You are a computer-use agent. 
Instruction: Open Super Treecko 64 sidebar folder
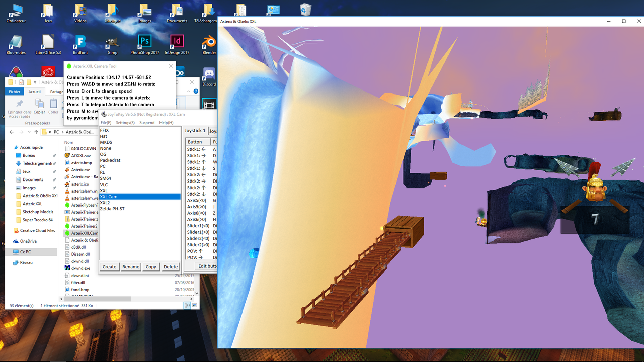[x=38, y=220]
